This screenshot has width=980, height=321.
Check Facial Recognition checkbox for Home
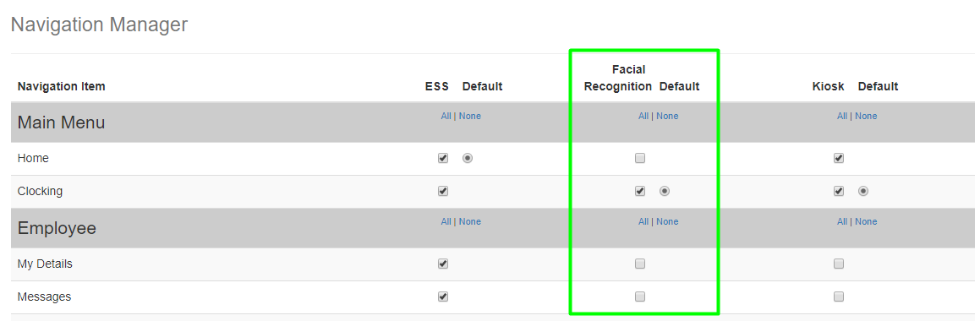coord(640,158)
